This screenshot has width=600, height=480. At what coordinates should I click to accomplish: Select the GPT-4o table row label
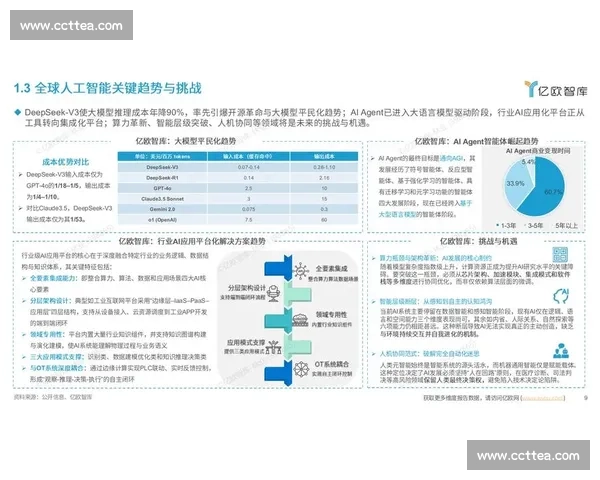click(162, 188)
